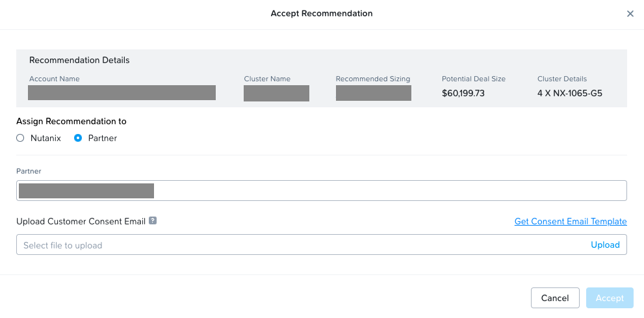Open the help icon beside Upload Customer Consent Email
This screenshot has width=644, height=318.
[153, 220]
